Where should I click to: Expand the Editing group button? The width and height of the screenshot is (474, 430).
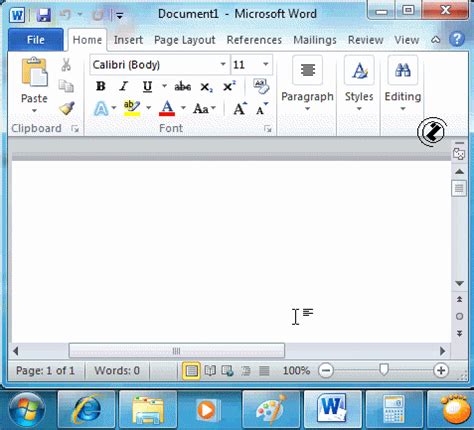click(x=403, y=84)
